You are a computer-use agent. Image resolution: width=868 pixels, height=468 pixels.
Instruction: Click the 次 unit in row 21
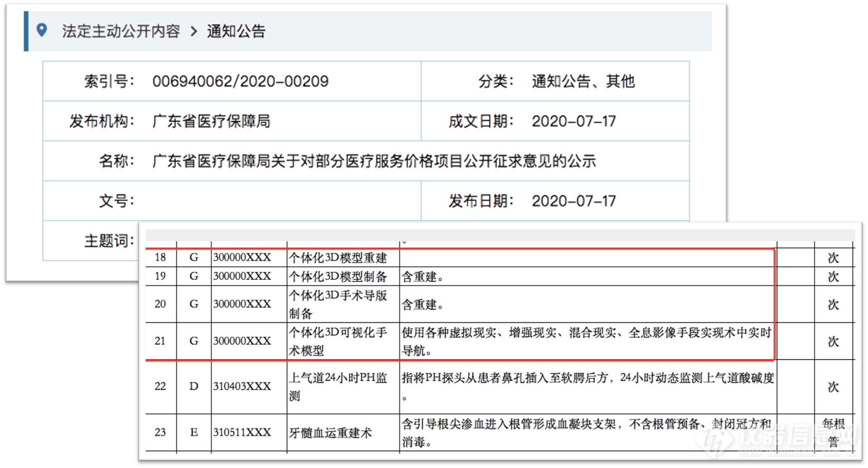tap(833, 341)
